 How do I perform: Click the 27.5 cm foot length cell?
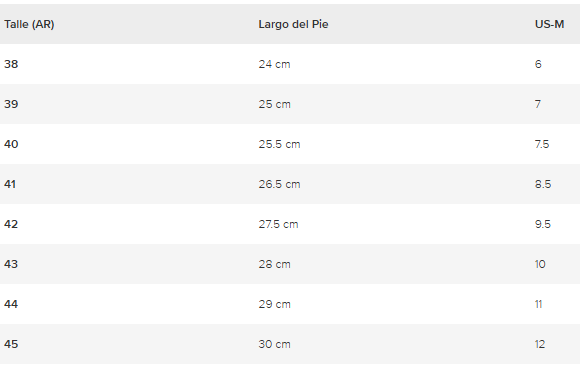[x=278, y=224]
